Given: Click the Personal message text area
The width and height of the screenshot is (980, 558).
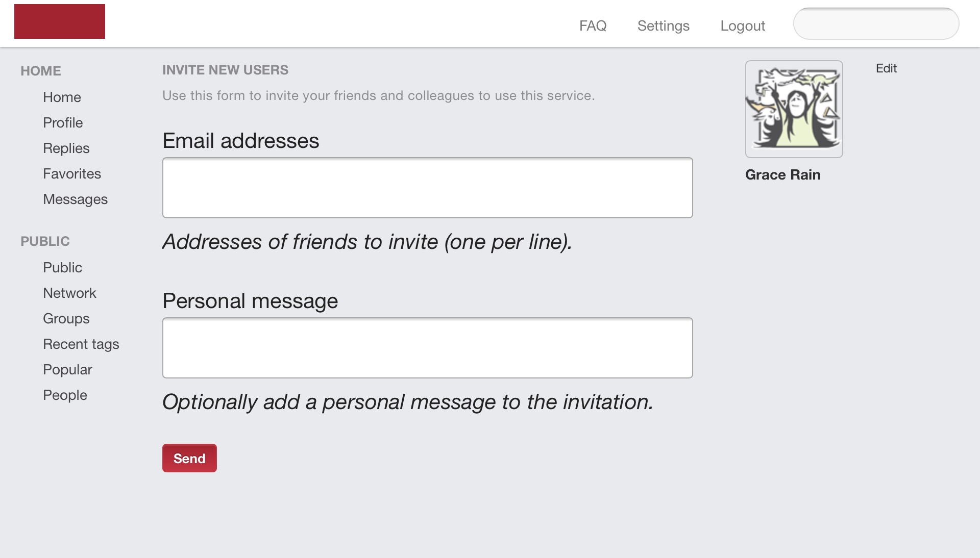Looking at the screenshot, I should tap(427, 348).
